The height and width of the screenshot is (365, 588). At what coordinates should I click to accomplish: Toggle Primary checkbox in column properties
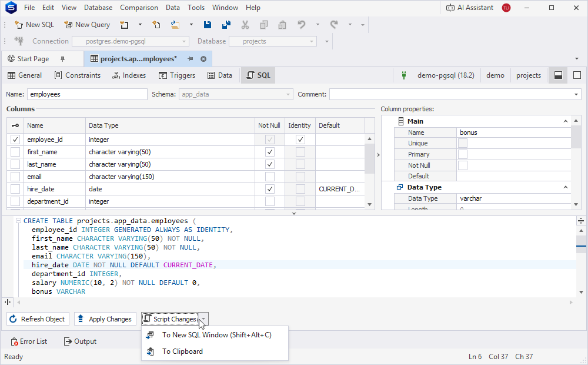coord(463,154)
